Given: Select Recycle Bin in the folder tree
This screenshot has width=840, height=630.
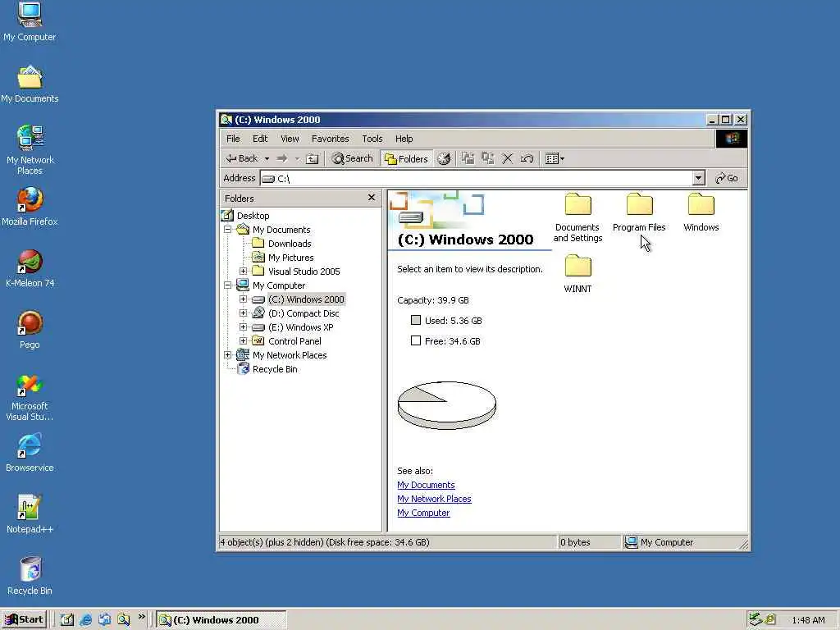Looking at the screenshot, I should (274, 368).
